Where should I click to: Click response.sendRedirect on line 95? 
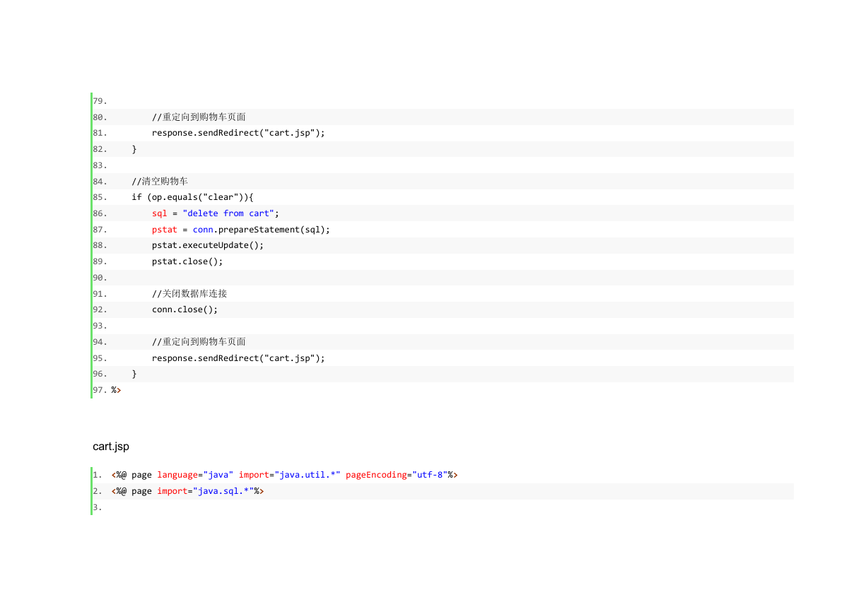[x=238, y=358]
